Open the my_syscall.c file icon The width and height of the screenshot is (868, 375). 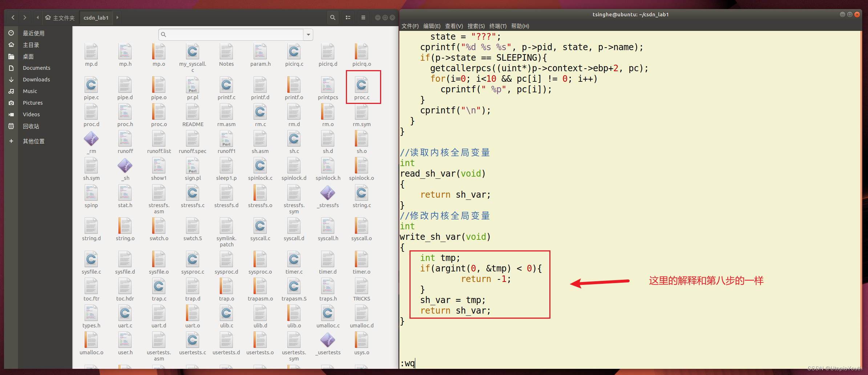pyautogui.click(x=193, y=52)
